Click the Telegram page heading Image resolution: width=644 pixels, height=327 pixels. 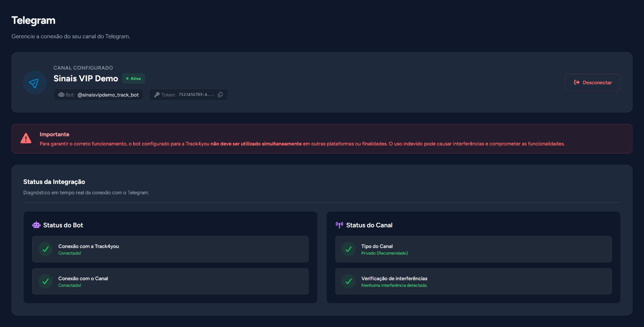[x=33, y=20]
